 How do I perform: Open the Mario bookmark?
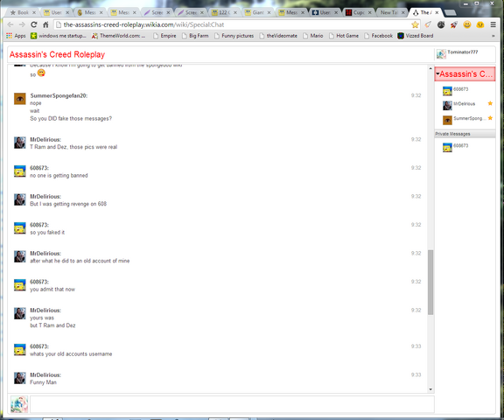[313, 36]
